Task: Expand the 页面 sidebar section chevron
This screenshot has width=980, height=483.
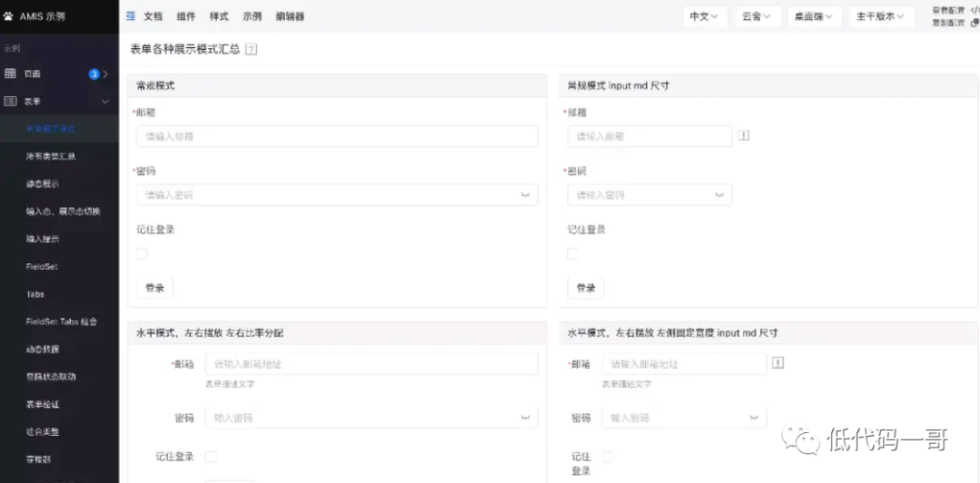Action: [x=106, y=74]
